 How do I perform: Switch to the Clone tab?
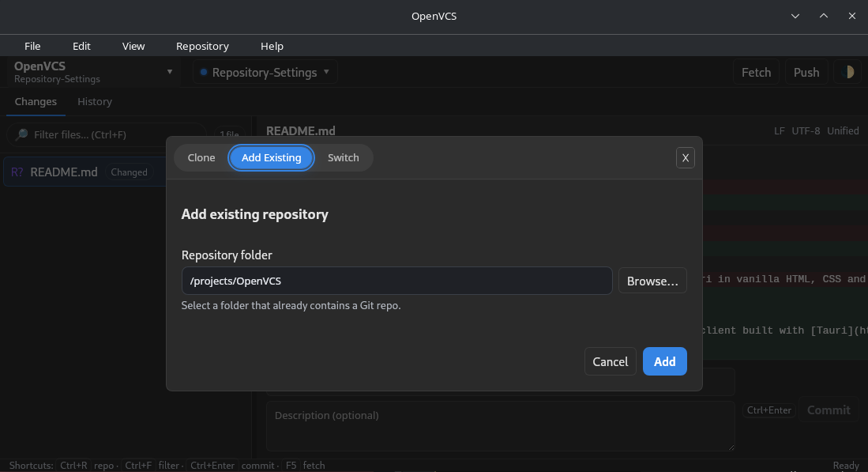[201, 157]
